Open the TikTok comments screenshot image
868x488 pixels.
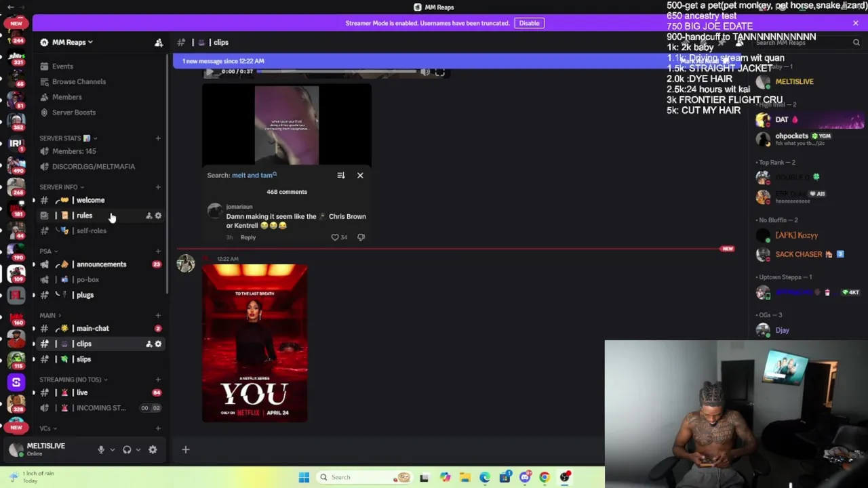pos(287,163)
